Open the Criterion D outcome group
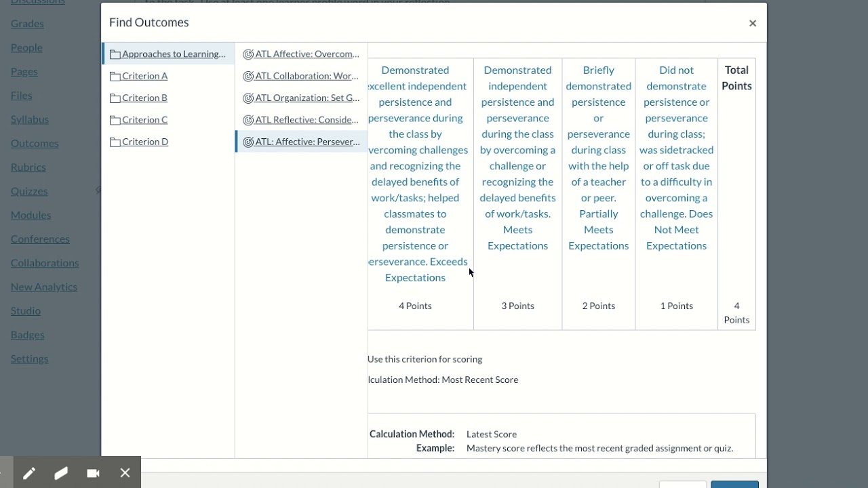The height and width of the screenshot is (488, 868). pyautogui.click(x=145, y=142)
